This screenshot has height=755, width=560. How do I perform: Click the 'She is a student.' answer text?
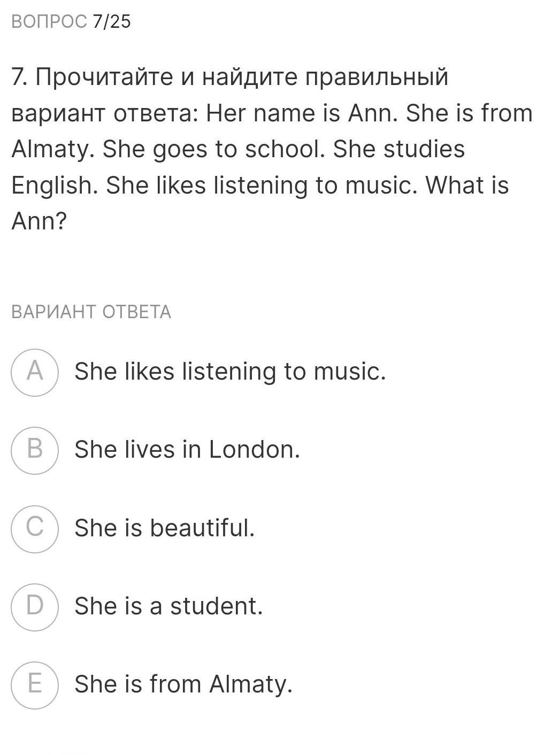(x=168, y=606)
